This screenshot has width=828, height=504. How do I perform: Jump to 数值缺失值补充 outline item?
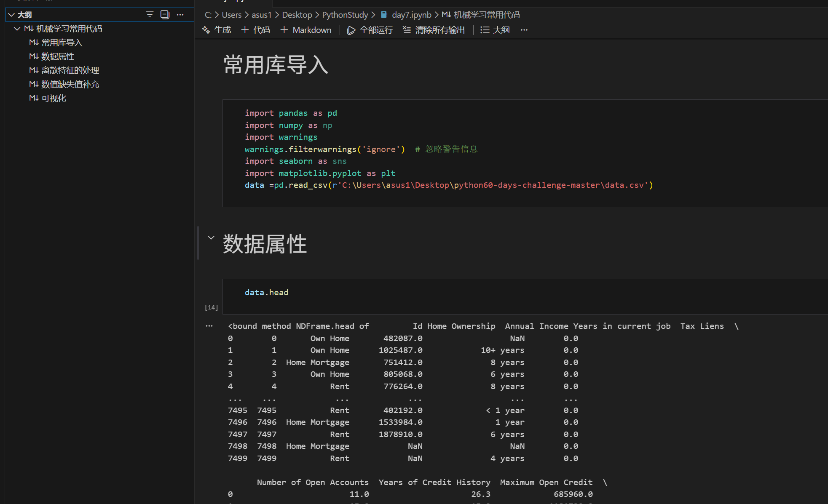coord(70,84)
